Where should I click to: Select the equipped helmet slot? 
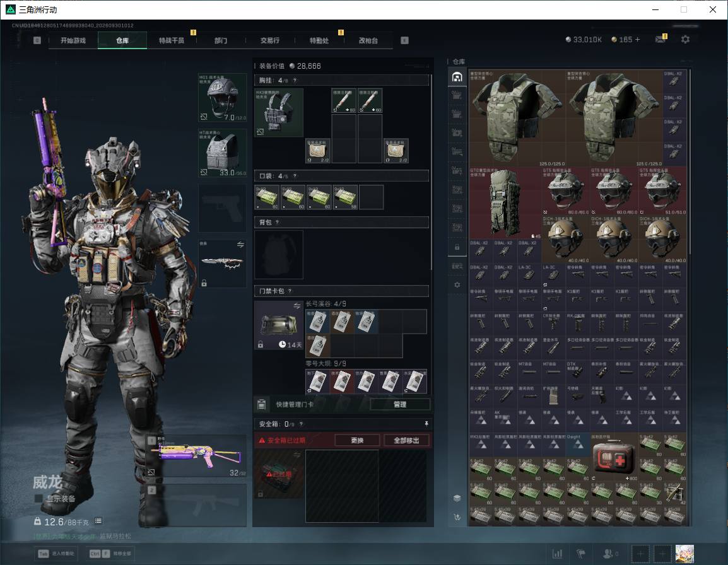click(223, 98)
